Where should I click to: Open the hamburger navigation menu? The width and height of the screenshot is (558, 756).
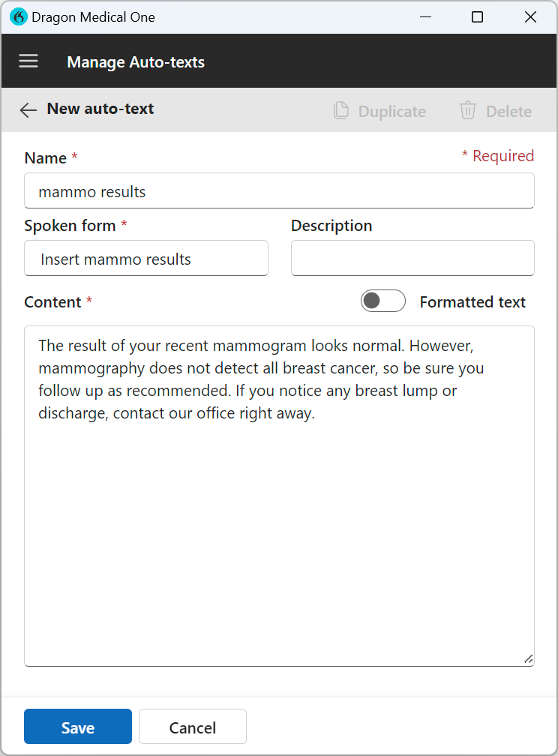click(x=28, y=61)
